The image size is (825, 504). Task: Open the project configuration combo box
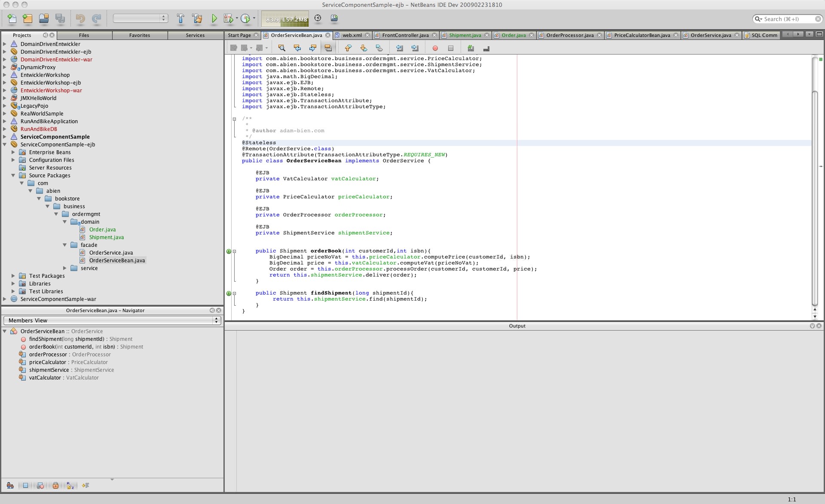pyautogui.click(x=140, y=18)
